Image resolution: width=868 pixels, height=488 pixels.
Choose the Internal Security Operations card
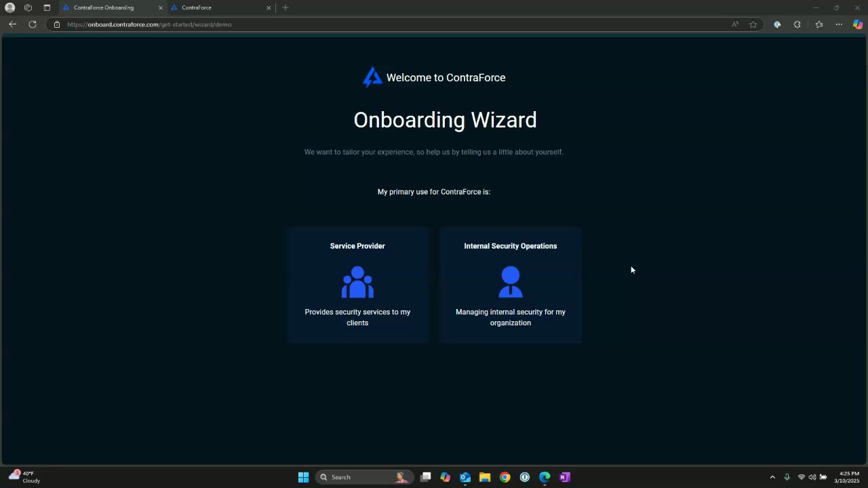coord(510,285)
